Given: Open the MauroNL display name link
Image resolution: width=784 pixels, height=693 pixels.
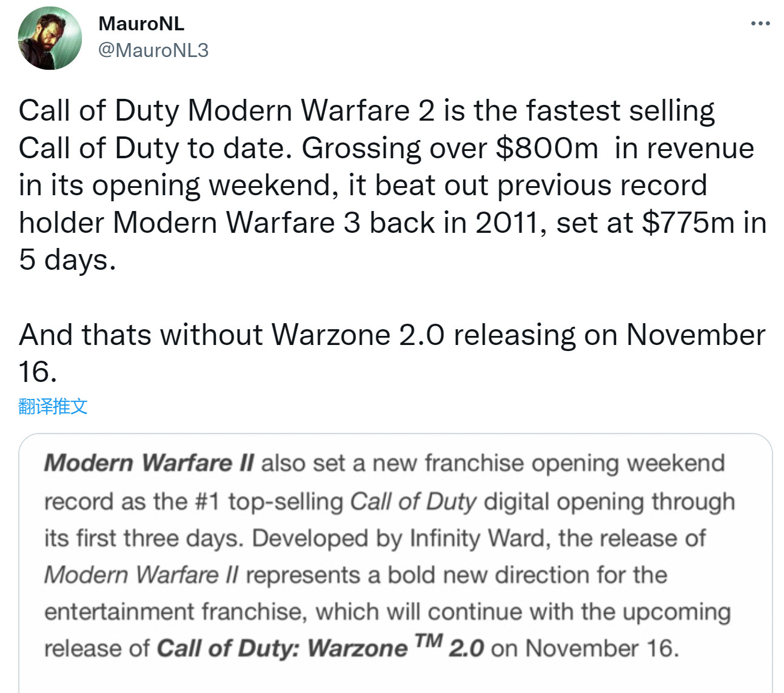Looking at the screenshot, I should pos(141,24).
